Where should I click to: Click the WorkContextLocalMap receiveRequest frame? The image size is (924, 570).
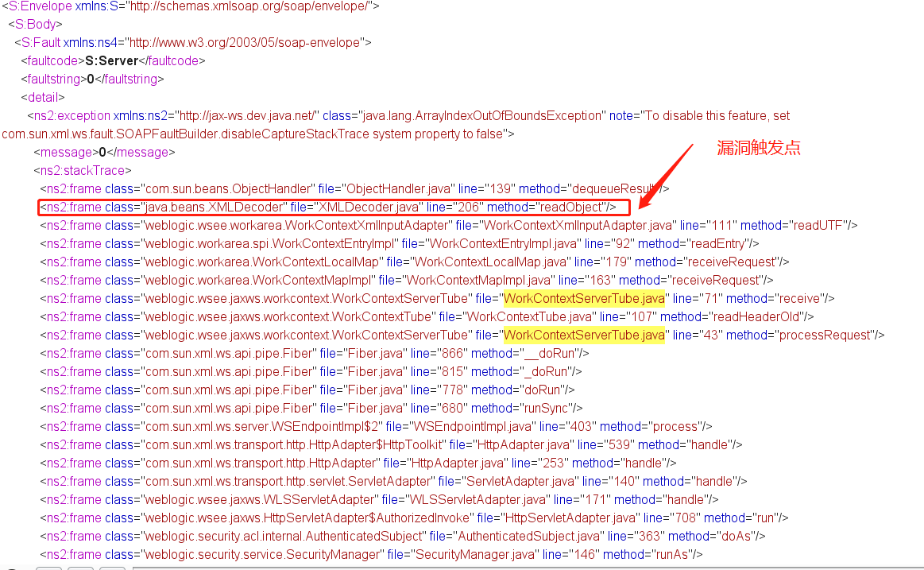coord(414,262)
